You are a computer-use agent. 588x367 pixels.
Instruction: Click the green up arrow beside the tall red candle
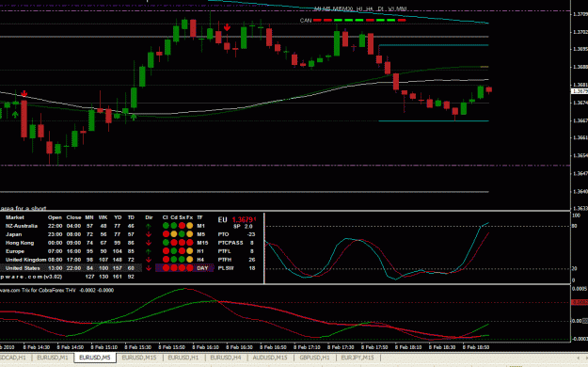15,115
